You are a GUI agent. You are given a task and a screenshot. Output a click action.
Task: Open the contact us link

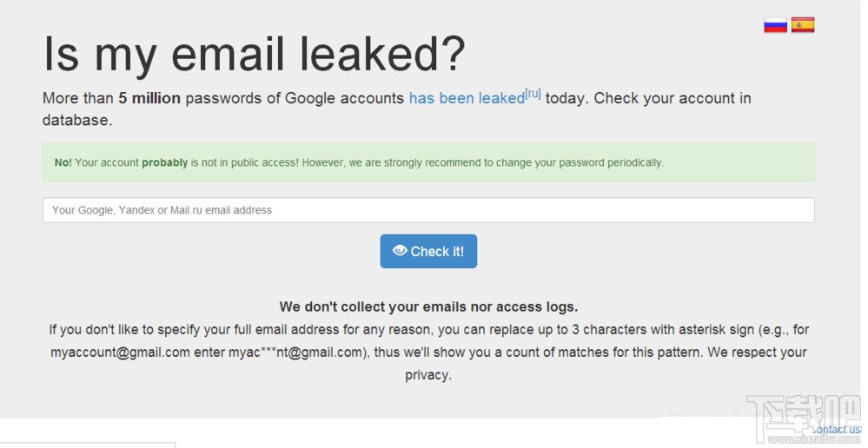point(837,430)
